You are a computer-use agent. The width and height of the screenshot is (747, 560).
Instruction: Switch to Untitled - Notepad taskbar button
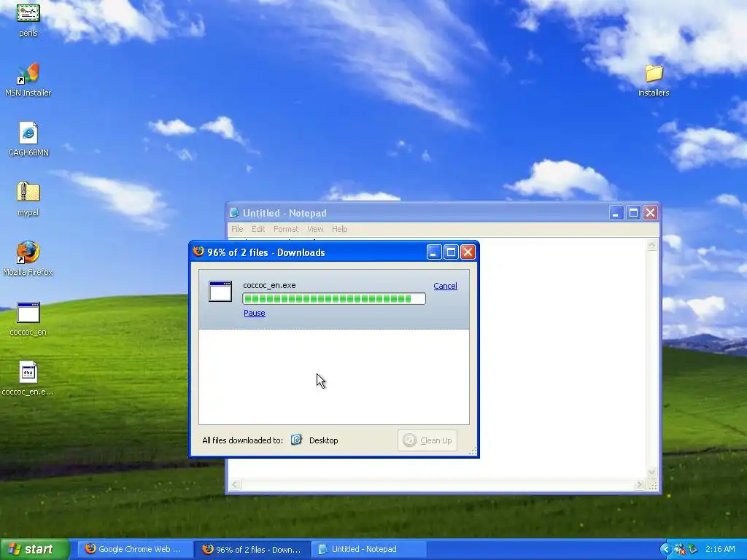click(369, 550)
